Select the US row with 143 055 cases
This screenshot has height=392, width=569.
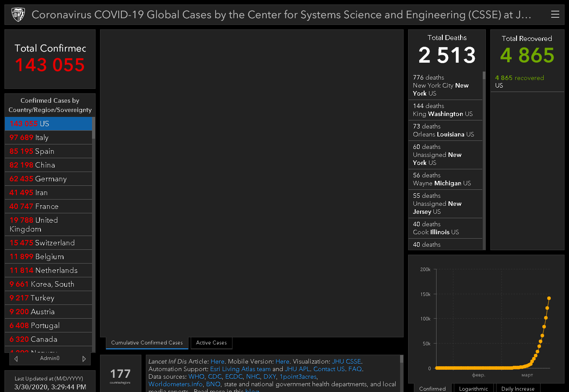tap(48, 124)
